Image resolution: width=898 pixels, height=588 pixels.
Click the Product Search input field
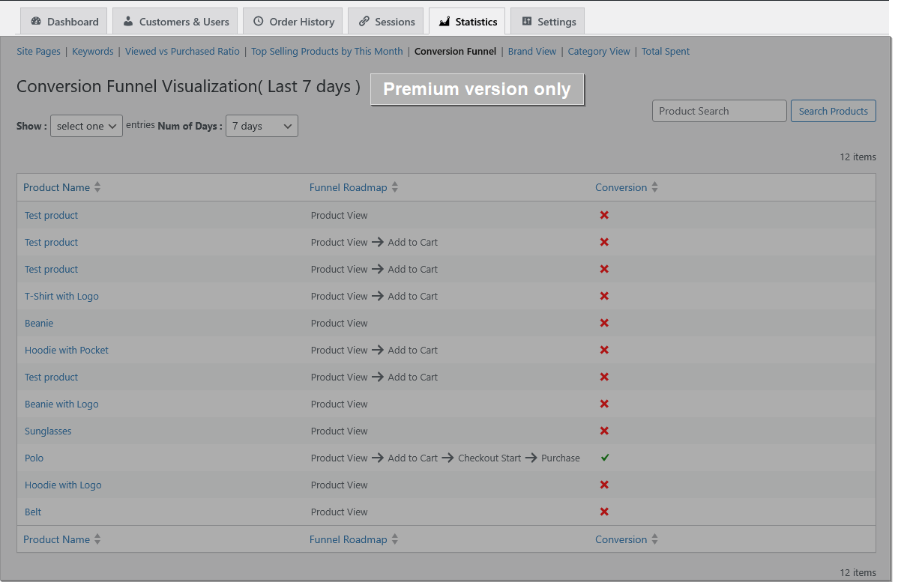pyautogui.click(x=719, y=110)
